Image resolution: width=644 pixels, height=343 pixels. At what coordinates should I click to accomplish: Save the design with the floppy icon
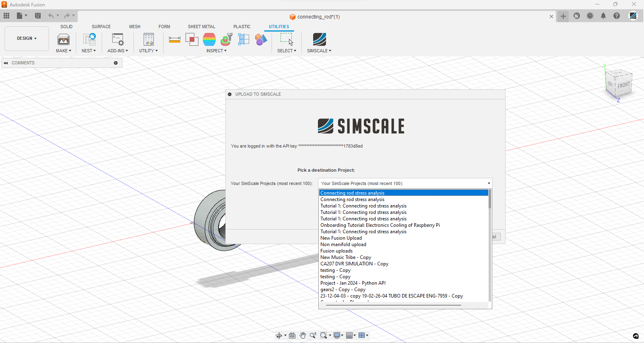click(38, 16)
